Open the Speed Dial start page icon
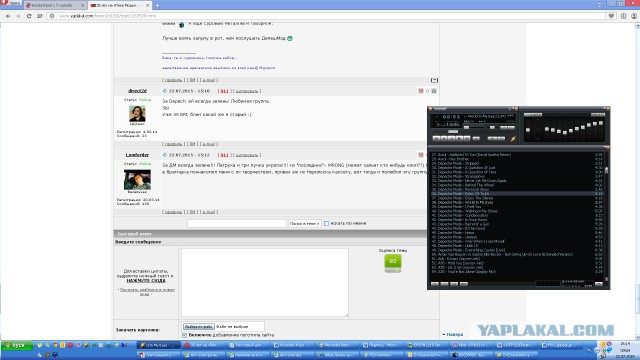The height and width of the screenshot is (360, 640). click(x=40, y=16)
